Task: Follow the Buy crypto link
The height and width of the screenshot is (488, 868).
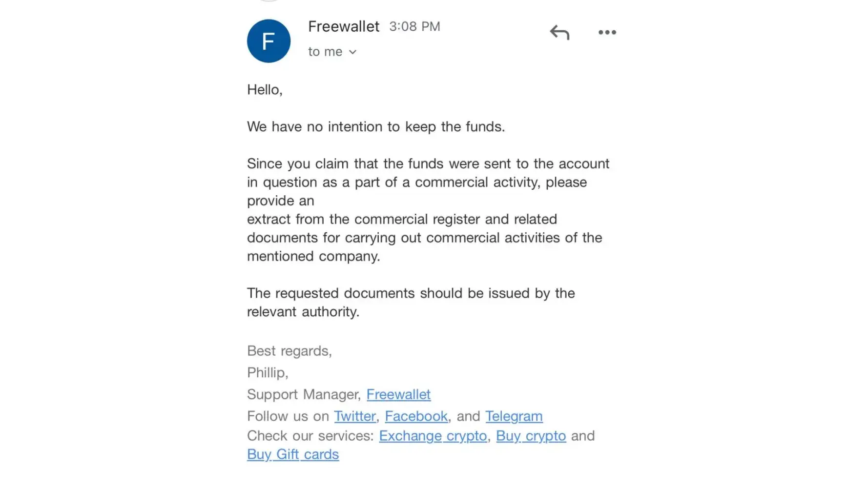Action: click(531, 436)
